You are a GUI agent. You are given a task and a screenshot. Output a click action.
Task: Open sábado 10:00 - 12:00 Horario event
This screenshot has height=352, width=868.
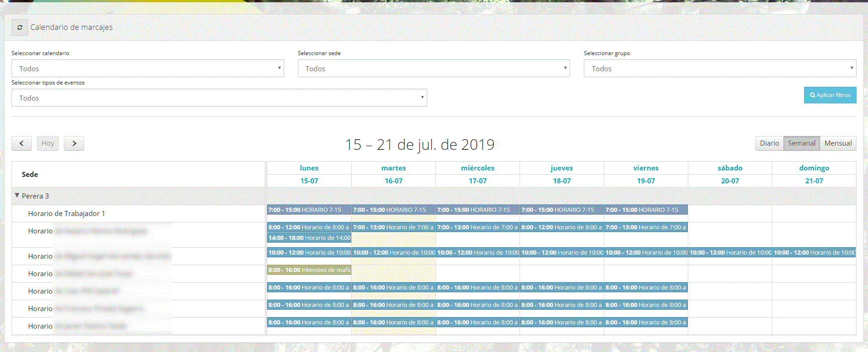pyautogui.click(x=730, y=253)
